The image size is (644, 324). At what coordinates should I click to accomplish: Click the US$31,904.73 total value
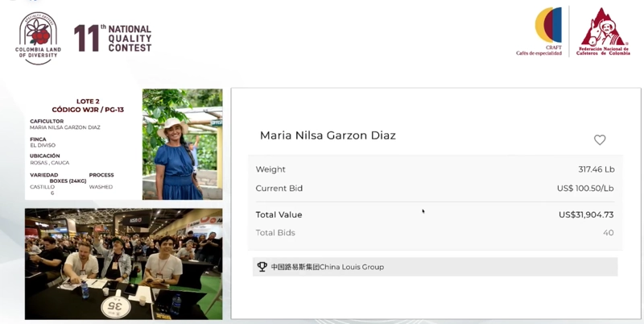(586, 214)
